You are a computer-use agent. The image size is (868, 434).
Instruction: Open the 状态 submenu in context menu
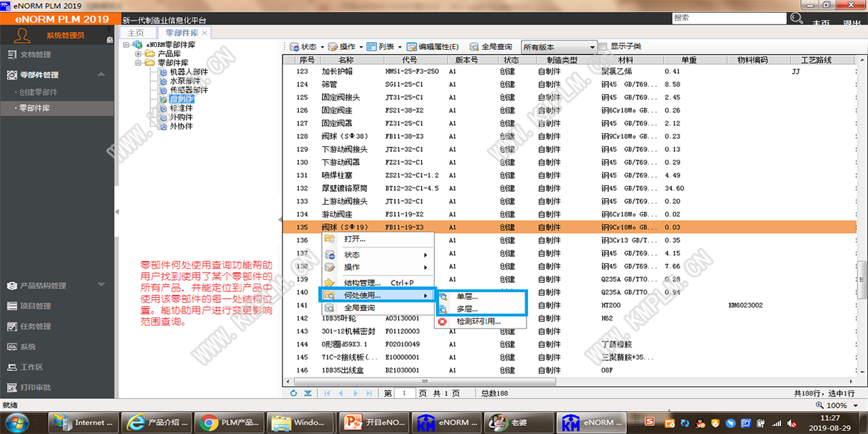(x=377, y=255)
